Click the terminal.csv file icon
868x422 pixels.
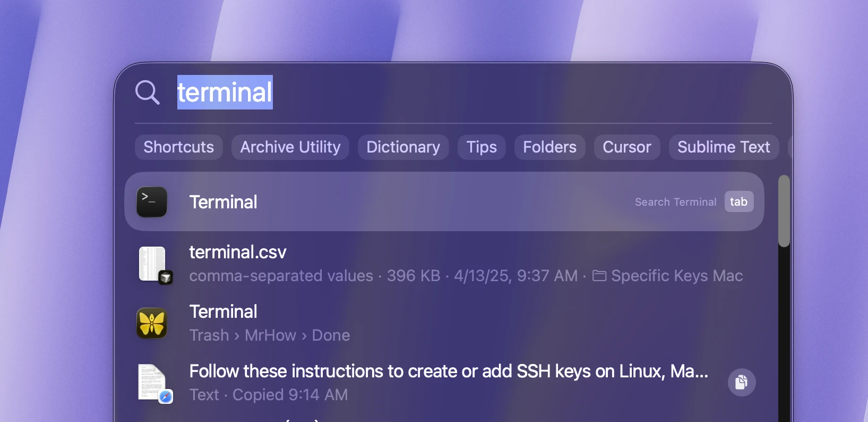(154, 265)
